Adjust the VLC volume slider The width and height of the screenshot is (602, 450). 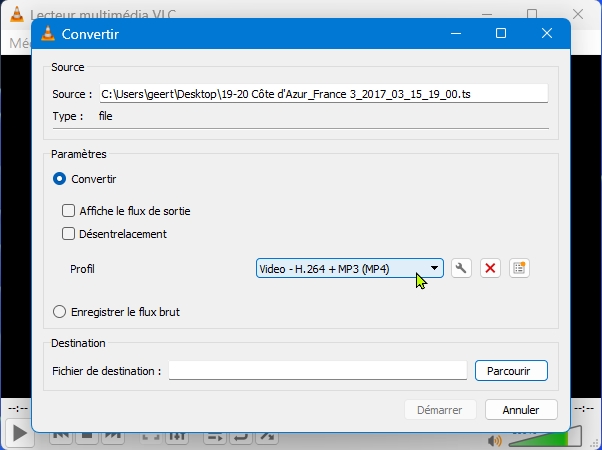pyautogui.click(x=545, y=437)
